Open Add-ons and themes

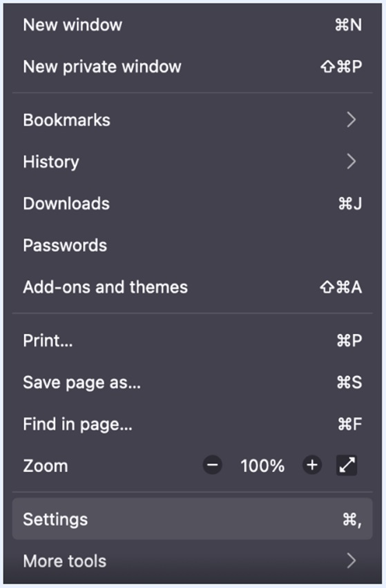pyautogui.click(x=193, y=287)
